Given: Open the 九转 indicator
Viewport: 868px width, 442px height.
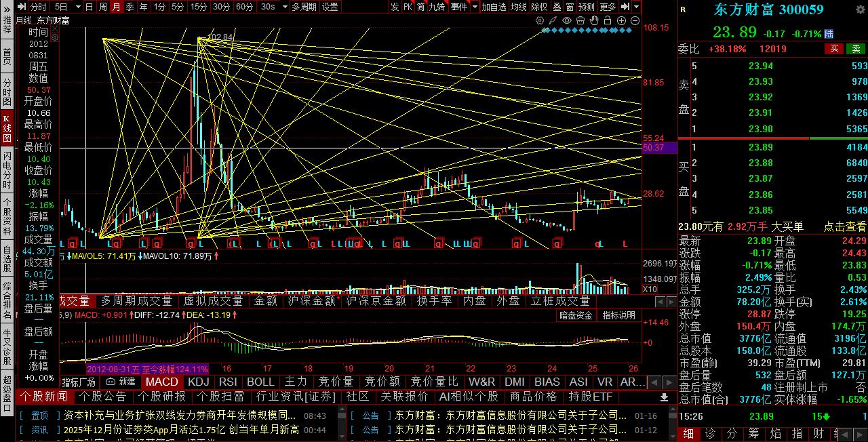Looking at the screenshot, I should click(x=437, y=7).
